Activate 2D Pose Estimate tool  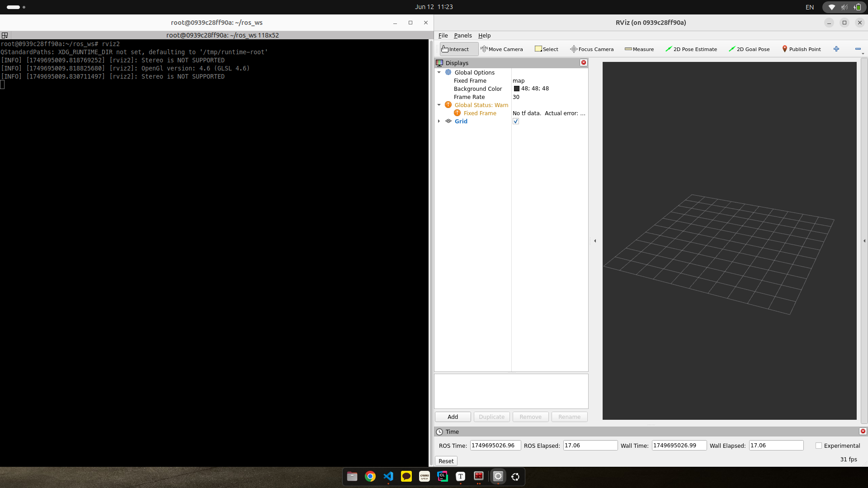[x=691, y=49]
